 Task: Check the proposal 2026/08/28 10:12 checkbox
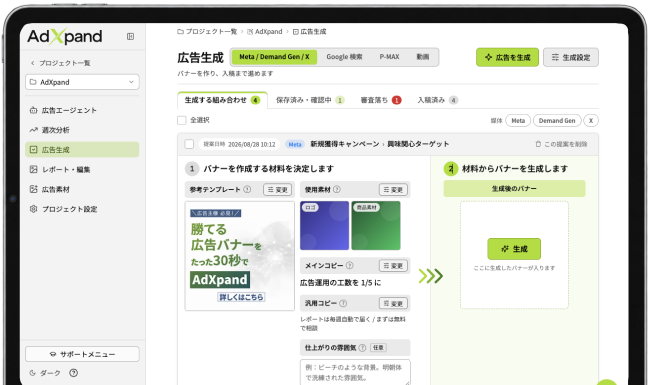[189, 144]
